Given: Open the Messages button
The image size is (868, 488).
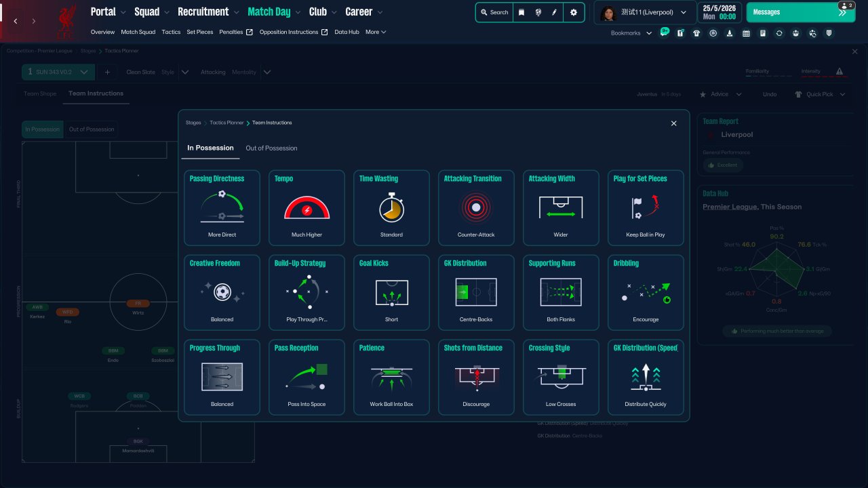Looking at the screenshot, I should point(800,12).
